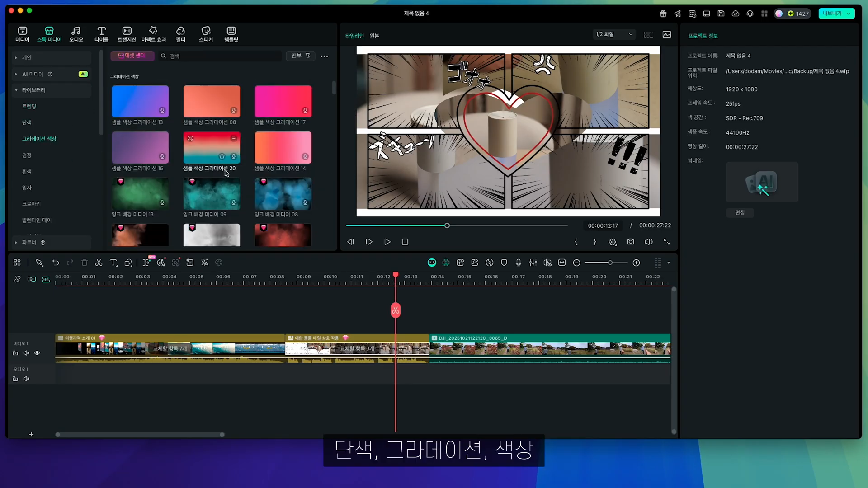The width and height of the screenshot is (868, 488).
Task: Click the green robot face icon
Action: [432, 263]
